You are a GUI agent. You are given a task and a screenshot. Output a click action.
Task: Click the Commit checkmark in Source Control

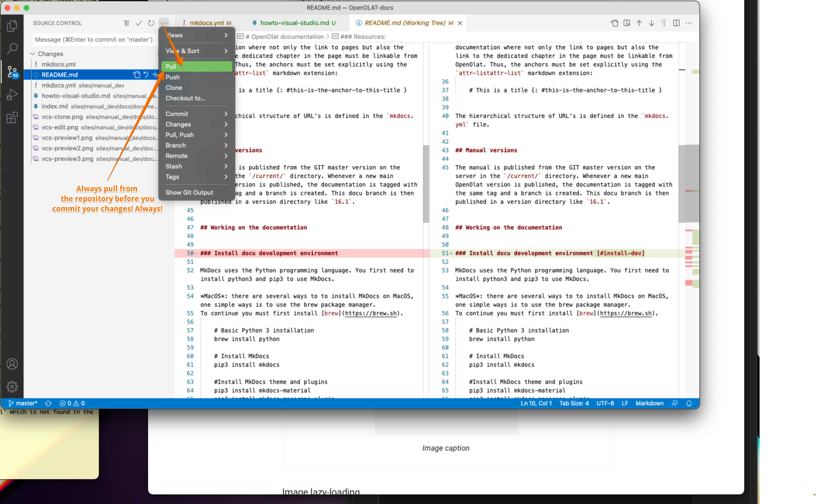point(139,23)
